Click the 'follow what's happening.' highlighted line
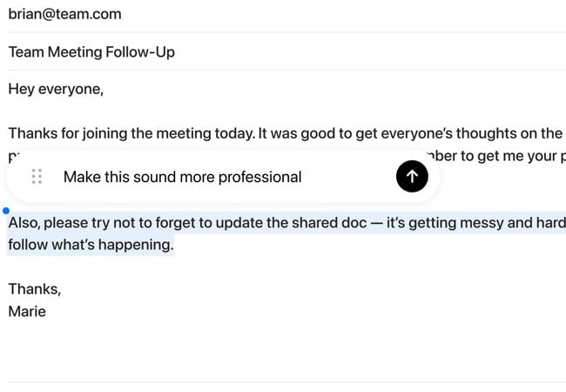The height and width of the screenshot is (392, 566). 91,245
